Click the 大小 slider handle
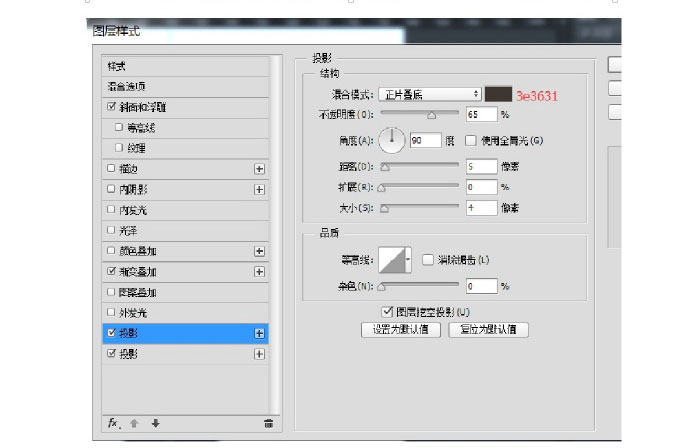Viewport: 690px width, 448px height. pos(384,209)
